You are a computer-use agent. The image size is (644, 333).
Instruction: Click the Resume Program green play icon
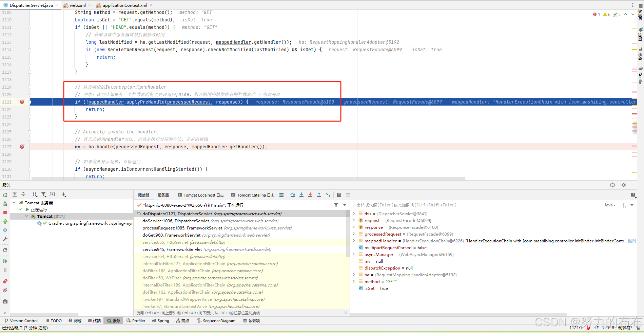coord(5,261)
